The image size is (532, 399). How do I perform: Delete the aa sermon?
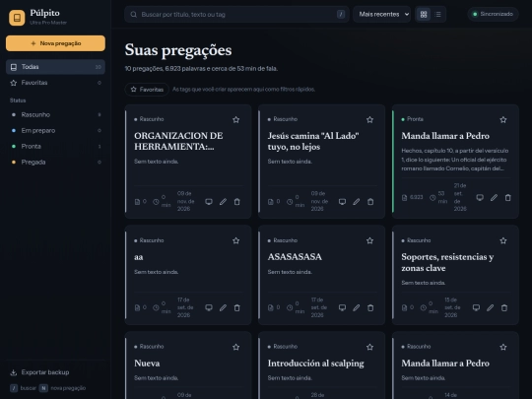(237, 307)
